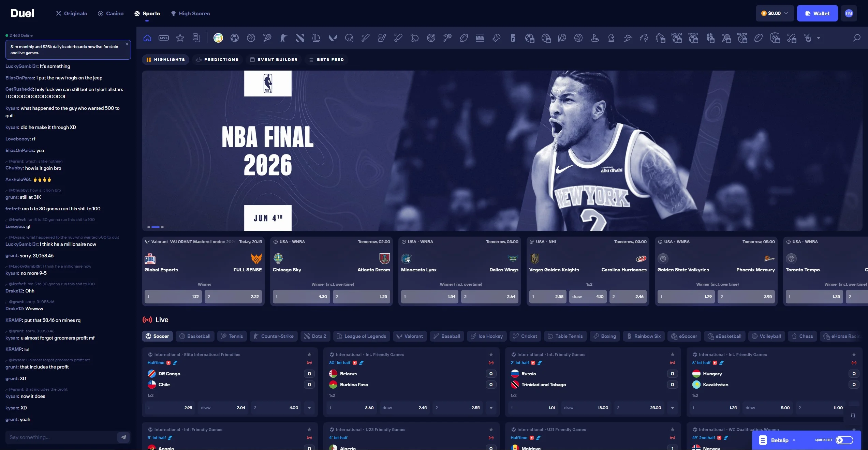Open the $0.00 balance dropdown
The image size is (868, 450).
775,13
